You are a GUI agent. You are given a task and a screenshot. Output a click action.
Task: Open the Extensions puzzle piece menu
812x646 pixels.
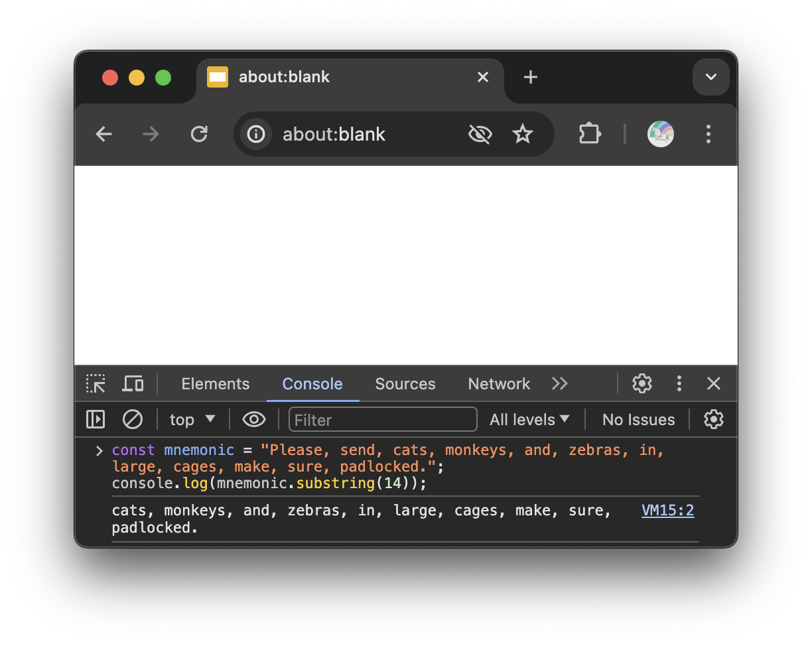point(590,135)
